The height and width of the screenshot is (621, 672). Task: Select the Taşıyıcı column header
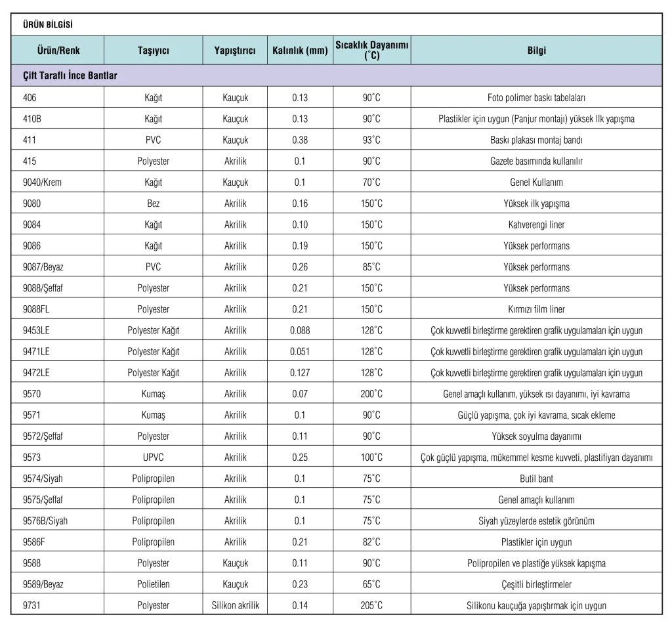coord(153,51)
